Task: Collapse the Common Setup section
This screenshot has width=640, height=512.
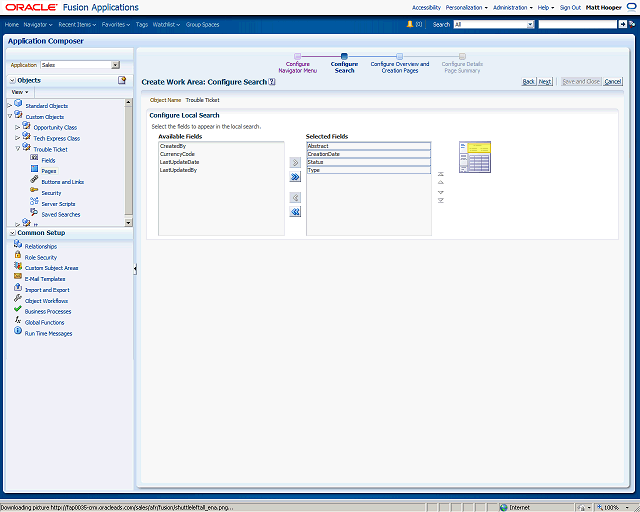Action: point(12,233)
